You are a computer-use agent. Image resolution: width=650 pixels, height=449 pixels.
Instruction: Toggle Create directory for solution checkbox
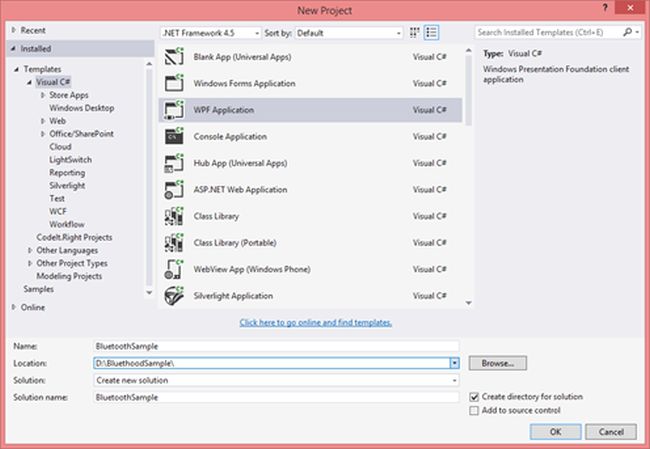474,397
